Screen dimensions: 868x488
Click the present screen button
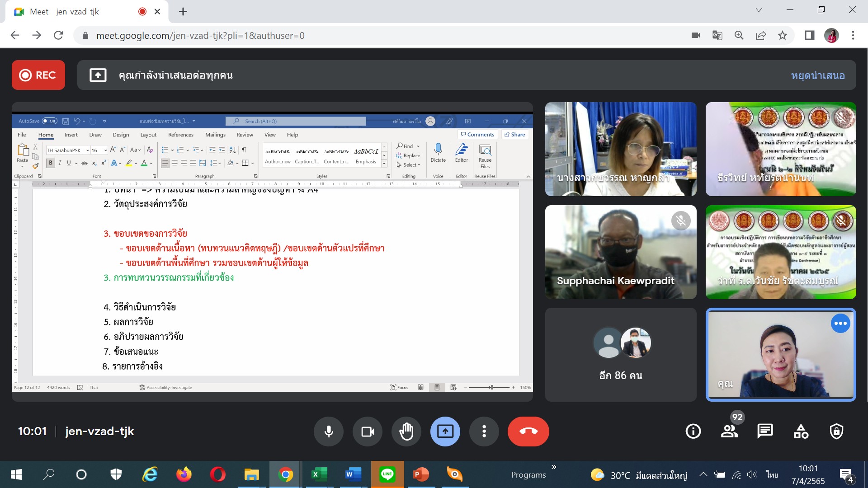coord(445,432)
